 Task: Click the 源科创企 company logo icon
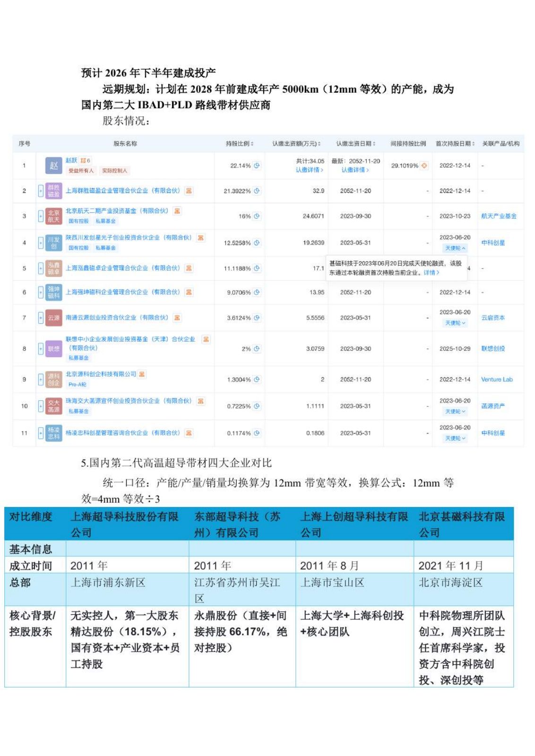tap(54, 379)
